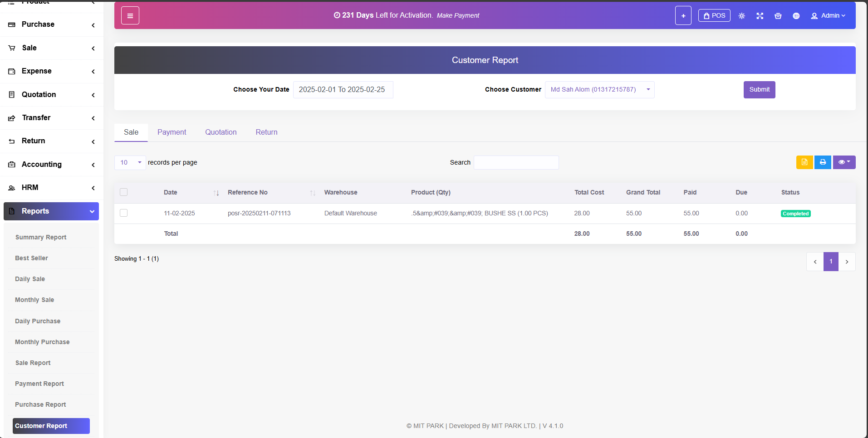Check the select-all header checkbox

click(x=123, y=192)
